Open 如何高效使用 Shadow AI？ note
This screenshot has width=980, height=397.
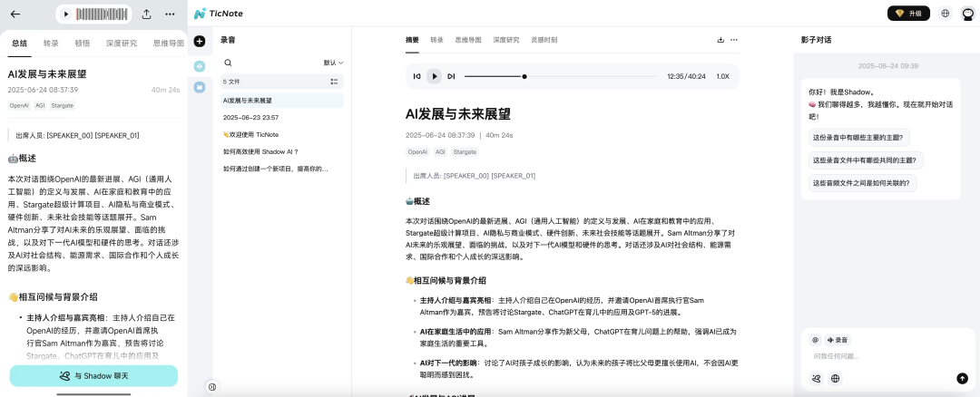(x=282, y=151)
